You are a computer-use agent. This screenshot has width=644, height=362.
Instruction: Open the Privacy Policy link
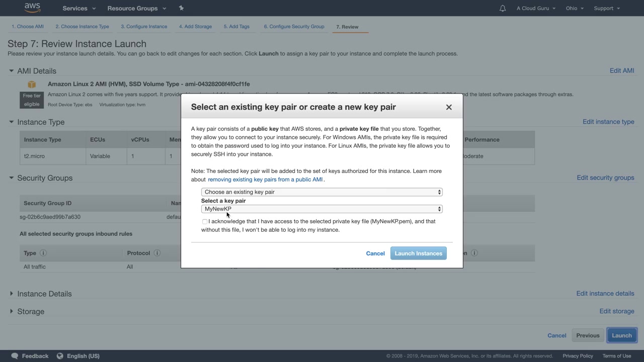pos(578,356)
